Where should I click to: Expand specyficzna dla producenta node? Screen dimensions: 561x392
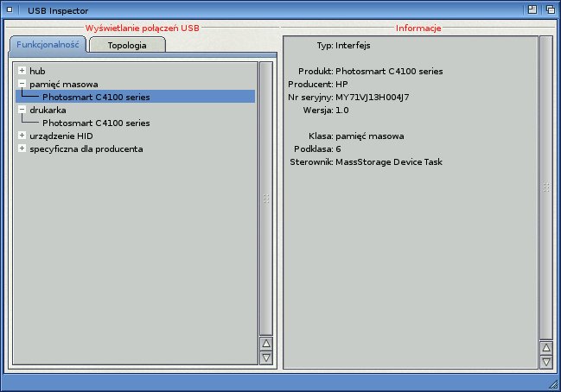coord(22,149)
